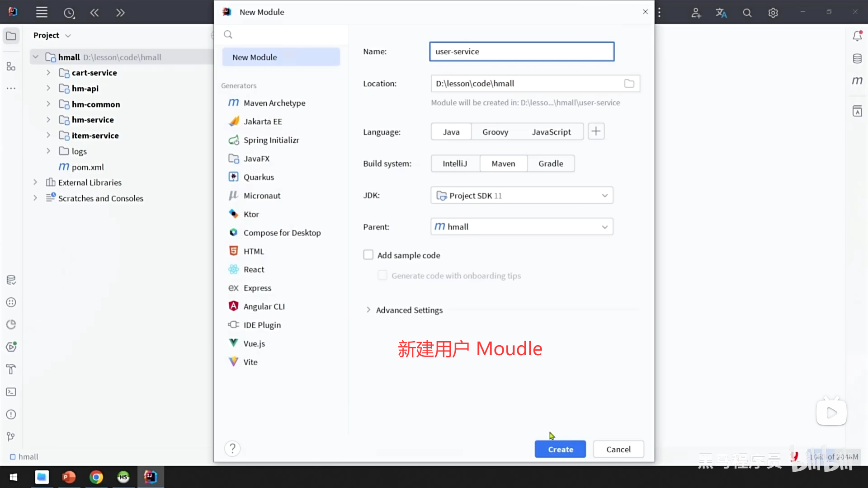This screenshot has width=868, height=488.
Task: Click the Problems warning icon
Action: click(x=11, y=414)
